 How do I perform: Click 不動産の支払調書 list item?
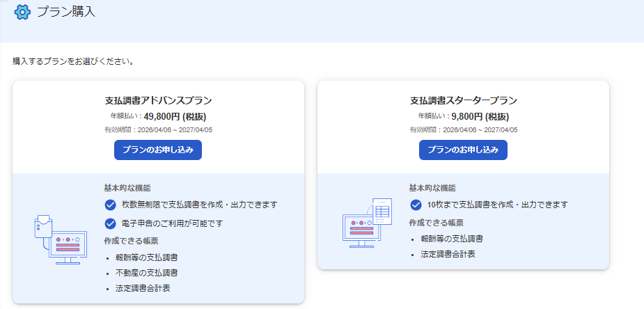coord(147,273)
